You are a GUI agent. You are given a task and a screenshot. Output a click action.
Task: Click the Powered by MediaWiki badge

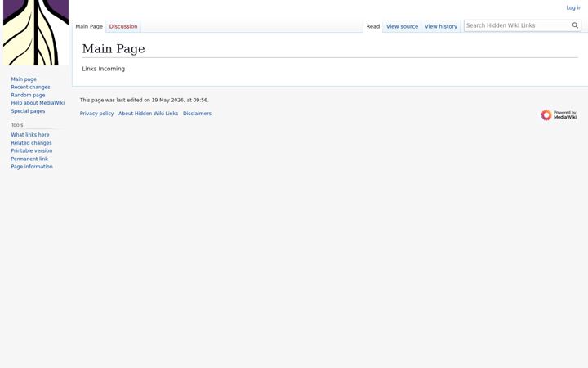559,115
